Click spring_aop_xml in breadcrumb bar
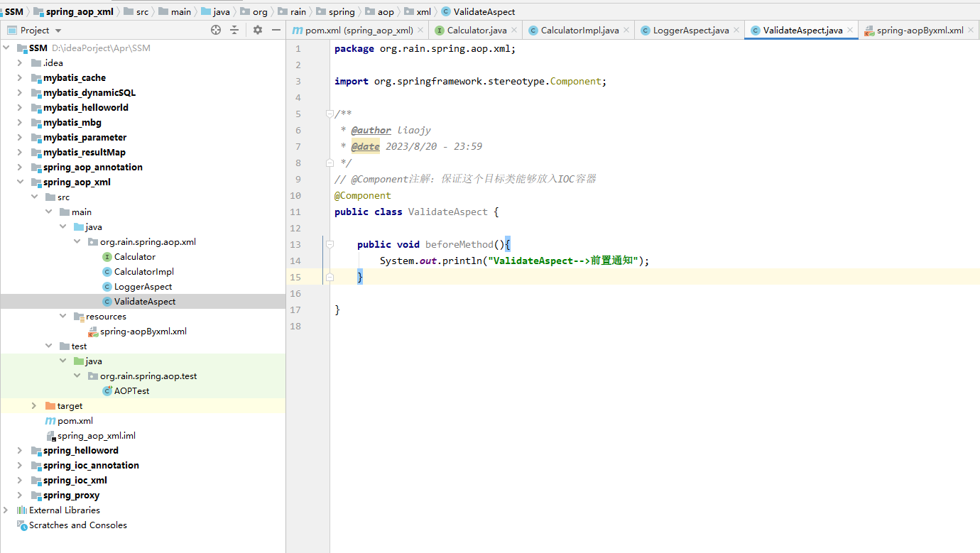 80,11
